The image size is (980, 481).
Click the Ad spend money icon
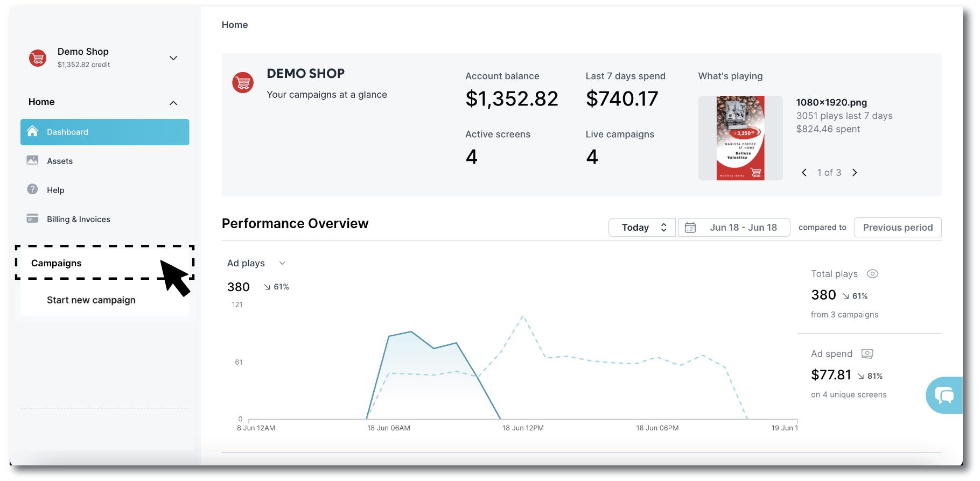867,353
